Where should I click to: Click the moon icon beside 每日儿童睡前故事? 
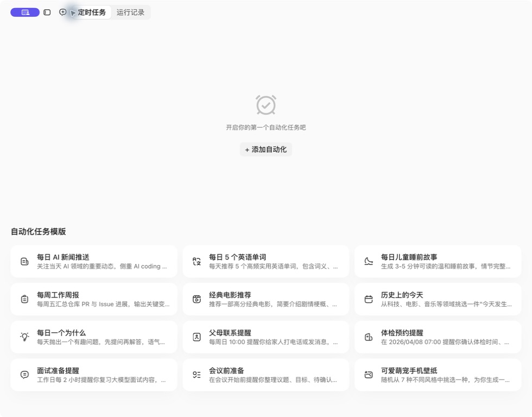369,261
